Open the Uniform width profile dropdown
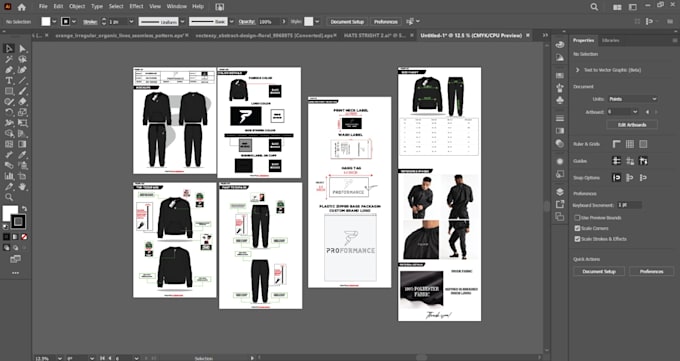Viewport: 680px width, 361px height. click(183, 22)
